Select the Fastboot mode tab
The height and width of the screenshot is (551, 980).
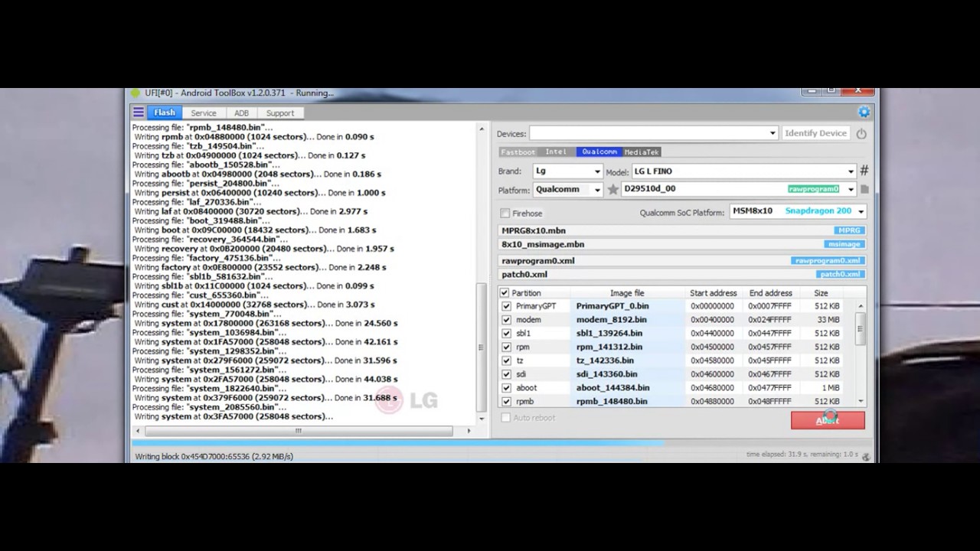518,152
